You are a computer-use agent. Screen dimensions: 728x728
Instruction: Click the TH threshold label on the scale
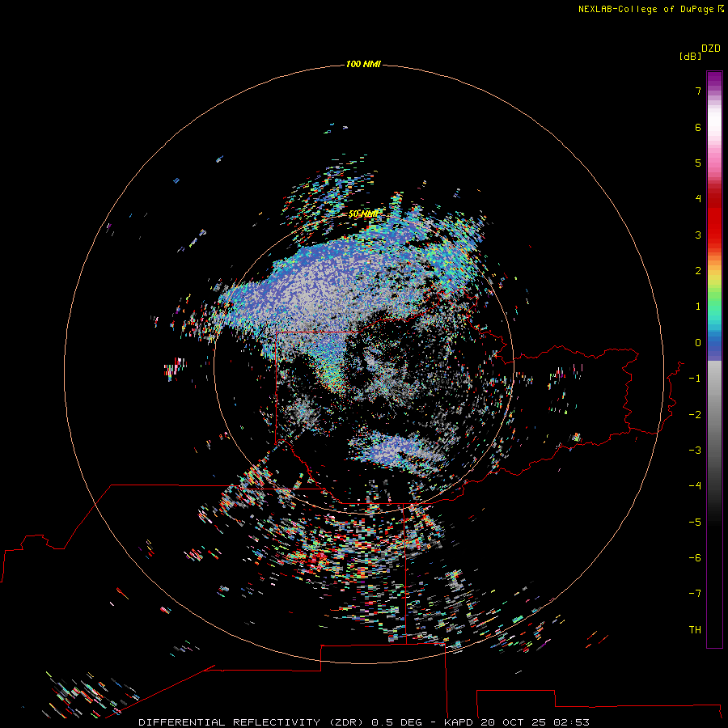click(x=695, y=630)
